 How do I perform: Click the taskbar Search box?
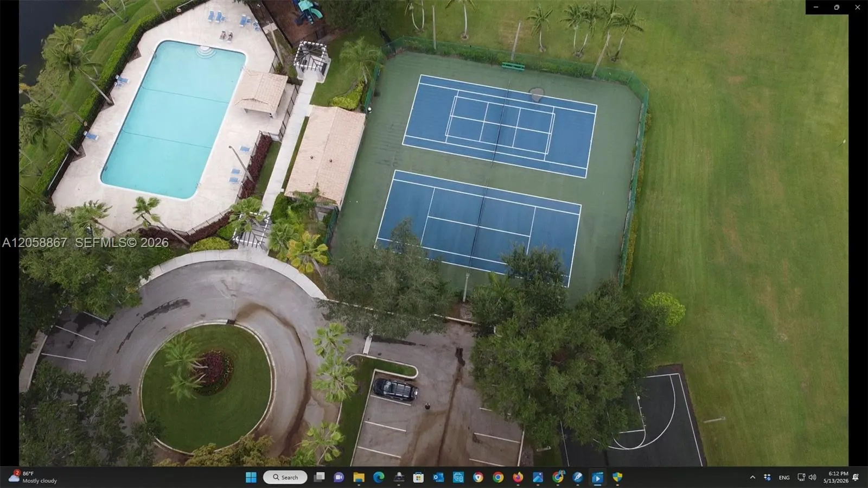[x=285, y=477]
